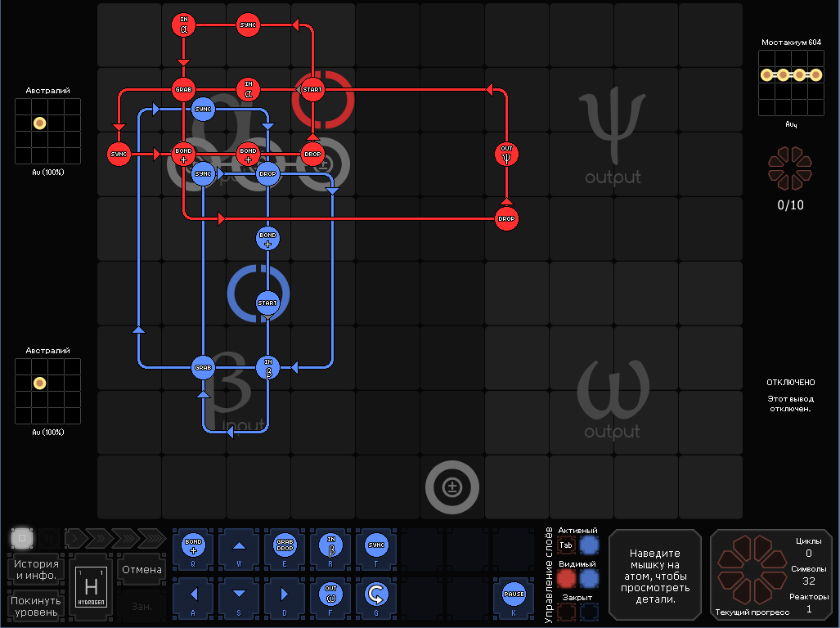Select the blue IN β node on the grid

(x=267, y=367)
